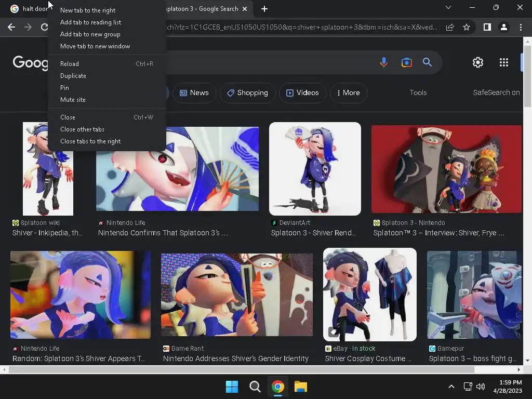Click 'Shiver - Inkipedia' result title
Screen dimensions: 532x399
pos(47,233)
